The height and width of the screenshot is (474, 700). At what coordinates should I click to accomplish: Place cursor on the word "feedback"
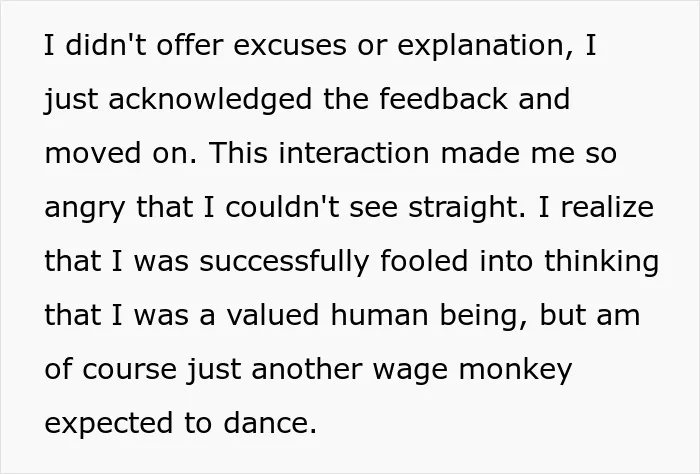(443, 99)
